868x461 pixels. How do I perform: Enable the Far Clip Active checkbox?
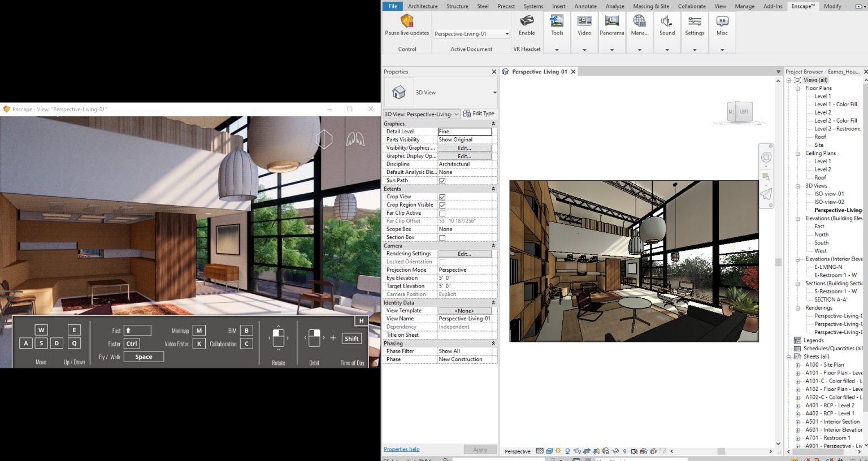(442, 214)
